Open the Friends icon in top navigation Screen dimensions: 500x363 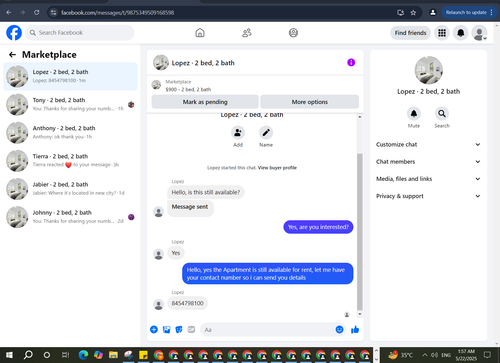point(247,33)
